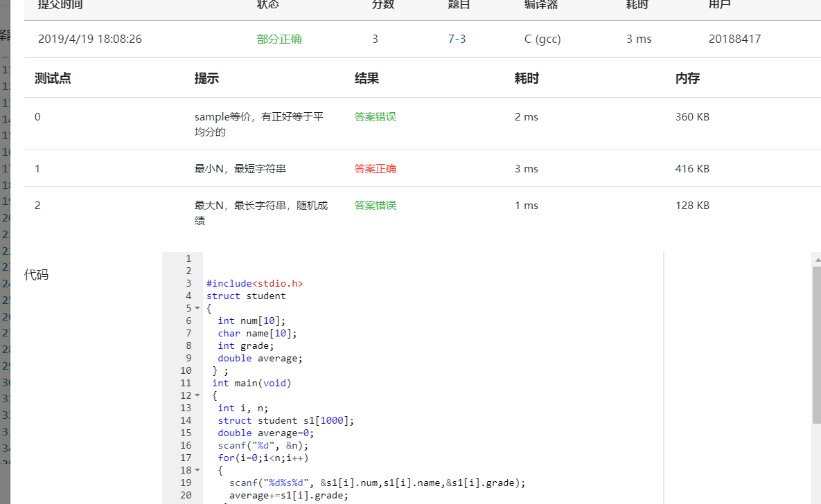Click code line char name[10];
Screen dimensions: 821x504
(258, 334)
